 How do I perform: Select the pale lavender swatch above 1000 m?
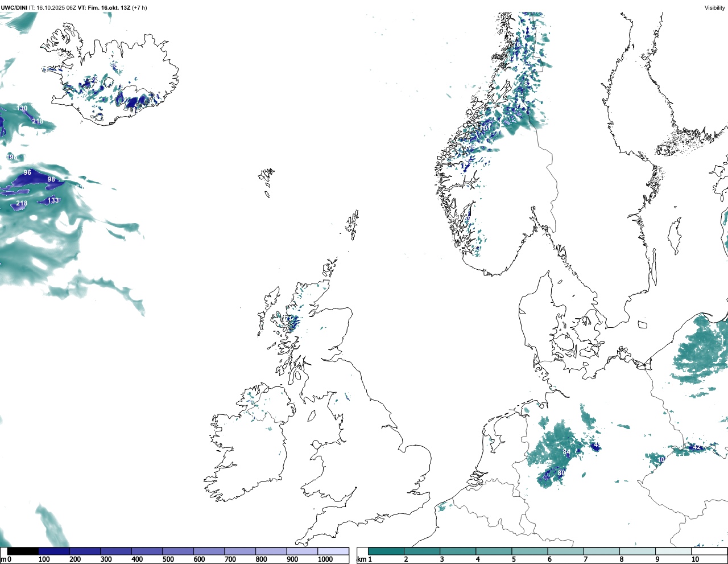(x=333, y=551)
